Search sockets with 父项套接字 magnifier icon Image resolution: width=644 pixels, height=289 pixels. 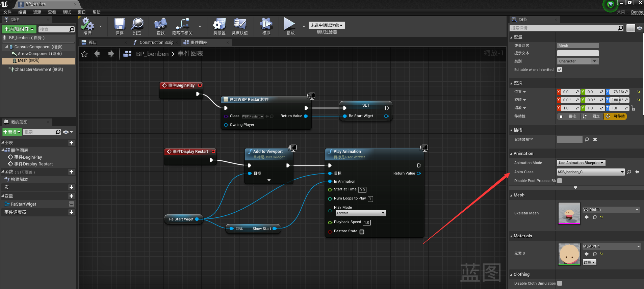587,139
